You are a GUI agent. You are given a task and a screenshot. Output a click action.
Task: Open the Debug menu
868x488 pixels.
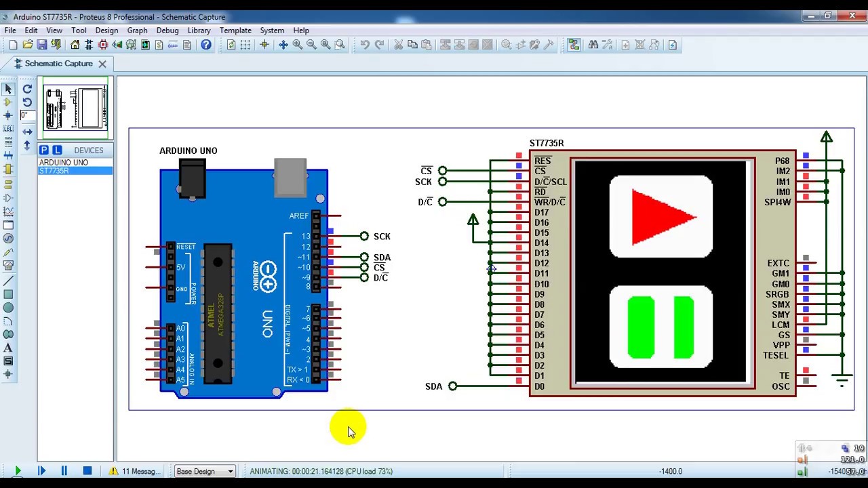(167, 30)
